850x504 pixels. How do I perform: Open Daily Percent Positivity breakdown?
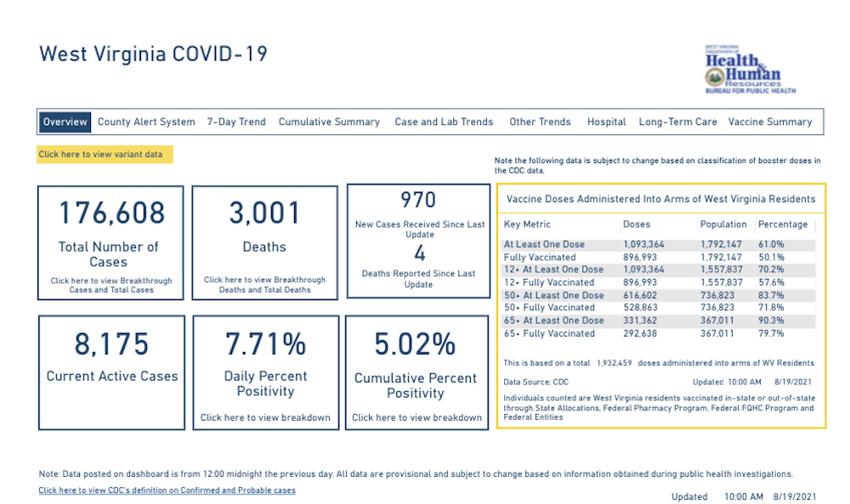[265, 417]
